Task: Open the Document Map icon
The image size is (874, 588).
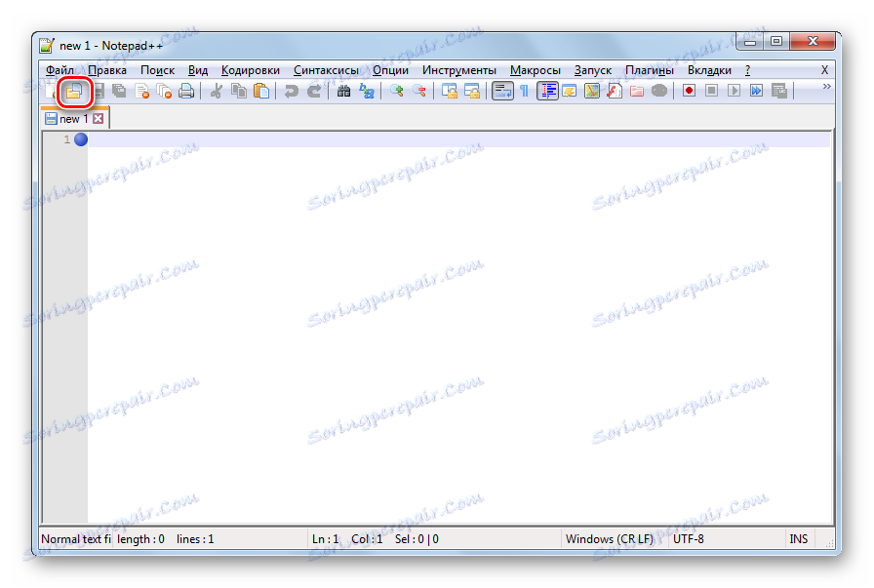Action: [x=592, y=91]
